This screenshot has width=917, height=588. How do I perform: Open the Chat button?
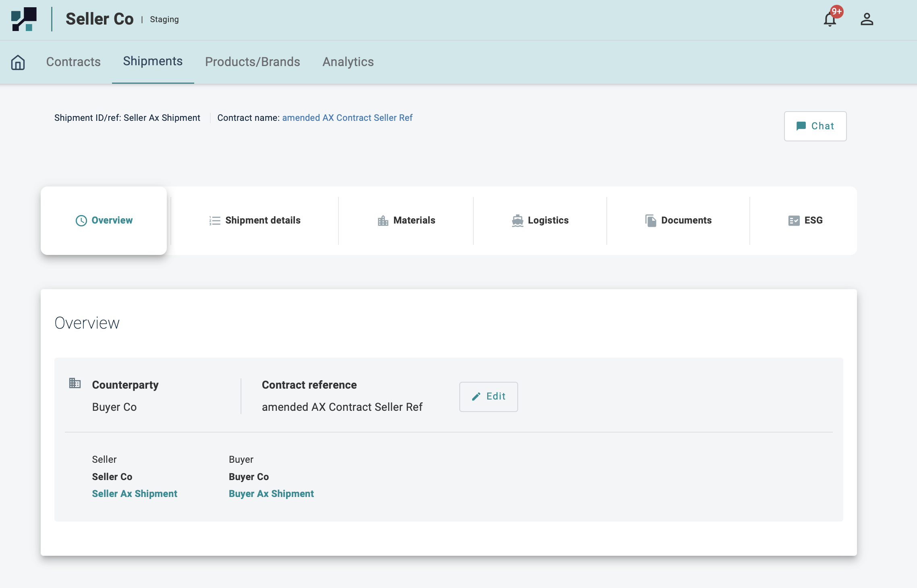(815, 126)
